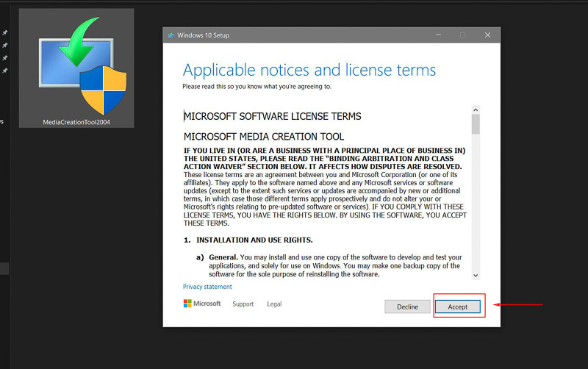Click the third pin icon in the left sidebar
Viewport: 588px width, 369px height.
[5, 58]
